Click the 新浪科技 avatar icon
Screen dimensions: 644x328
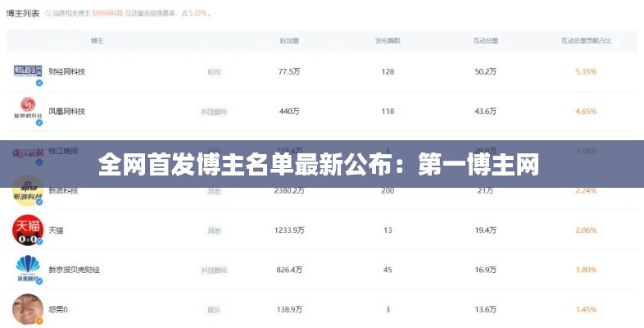(x=28, y=190)
